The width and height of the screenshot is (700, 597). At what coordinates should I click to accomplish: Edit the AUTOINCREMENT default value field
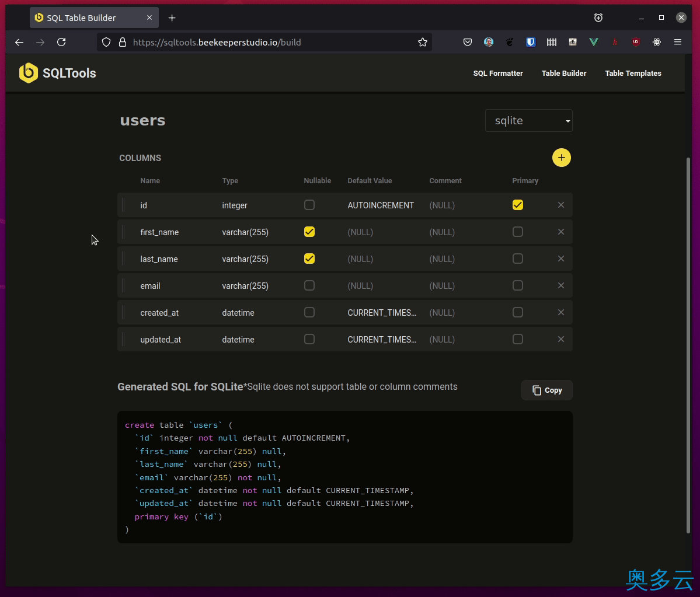381,205
